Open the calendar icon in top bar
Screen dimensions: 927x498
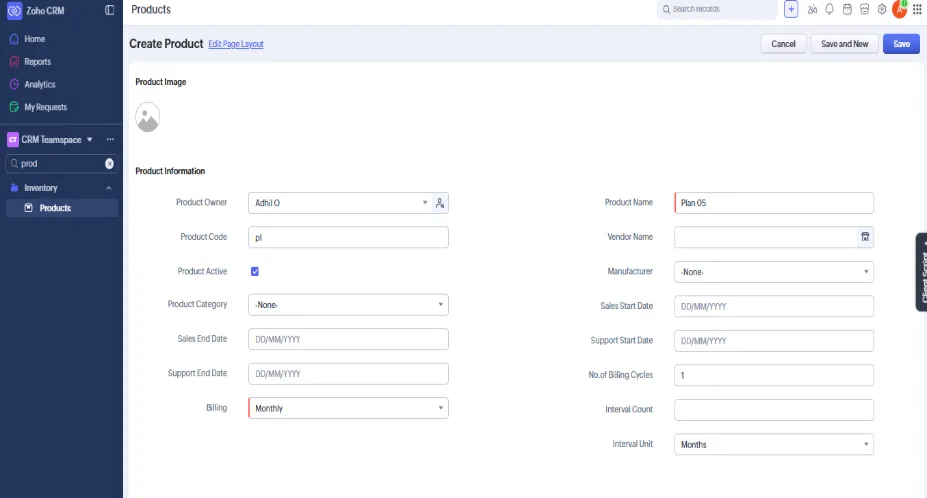tap(847, 9)
